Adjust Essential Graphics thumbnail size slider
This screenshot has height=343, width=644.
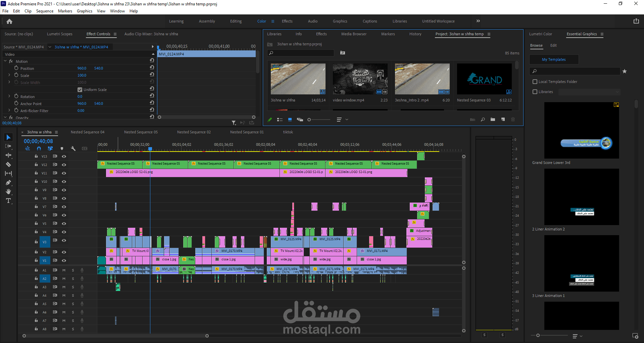point(538,335)
